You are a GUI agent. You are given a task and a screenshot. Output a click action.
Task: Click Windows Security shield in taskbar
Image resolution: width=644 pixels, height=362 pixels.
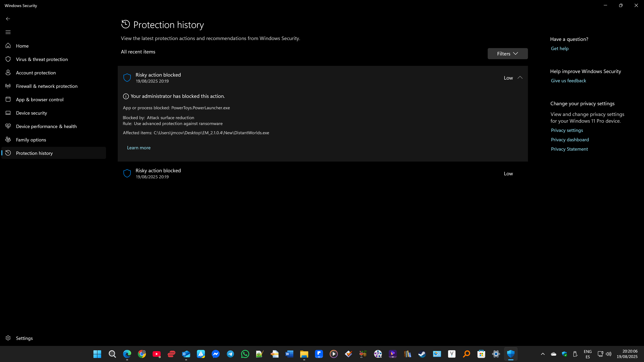pyautogui.click(x=511, y=354)
